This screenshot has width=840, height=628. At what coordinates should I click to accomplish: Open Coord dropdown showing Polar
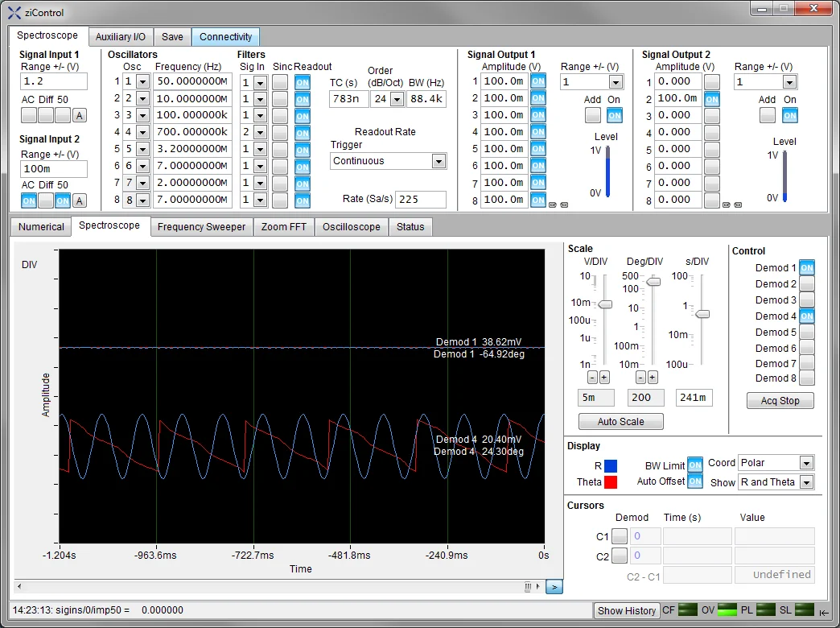pos(806,463)
